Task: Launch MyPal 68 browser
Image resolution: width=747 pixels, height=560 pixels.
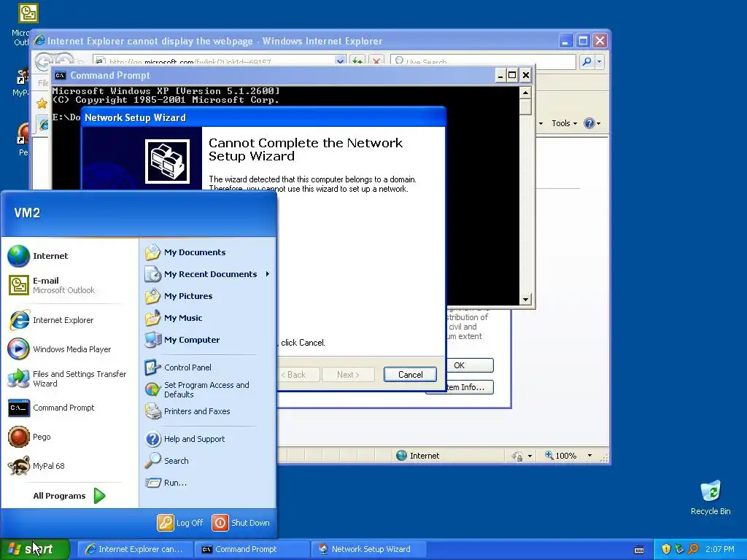Action: (36, 466)
